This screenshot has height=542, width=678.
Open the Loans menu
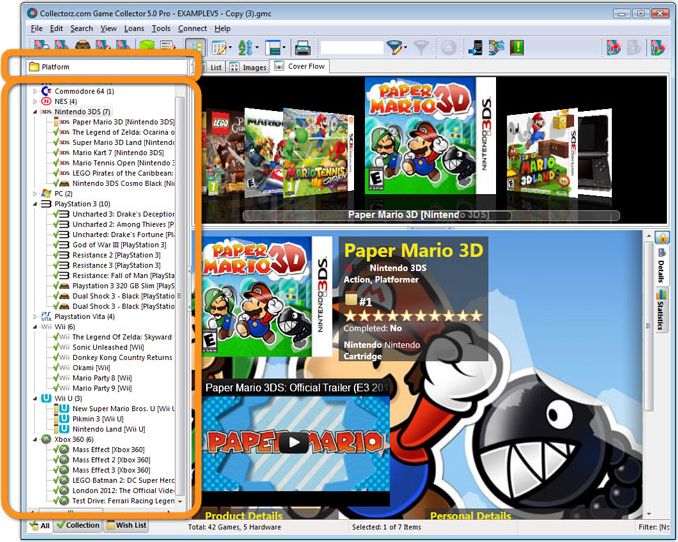134,29
